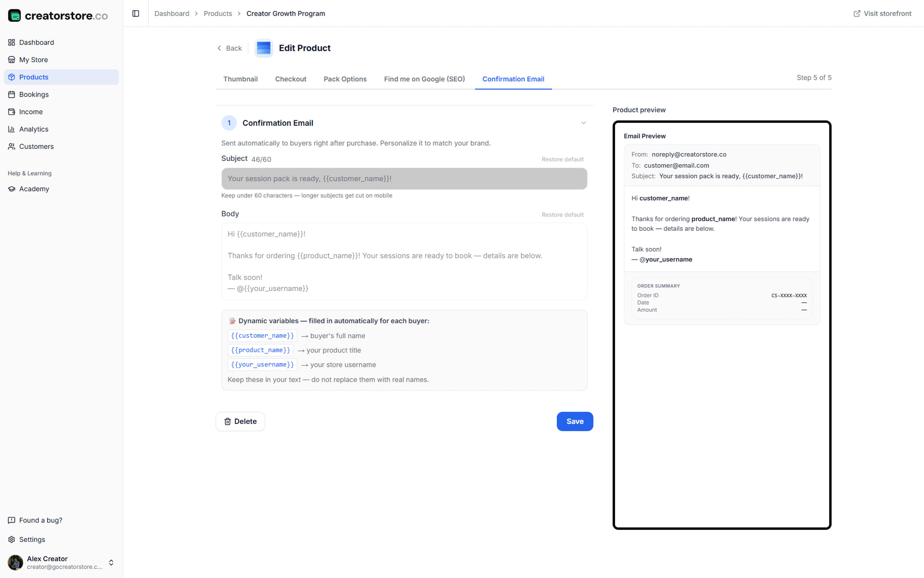Click customer@email.com recipient address
The width and height of the screenshot is (924, 578).
click(677, 166)
